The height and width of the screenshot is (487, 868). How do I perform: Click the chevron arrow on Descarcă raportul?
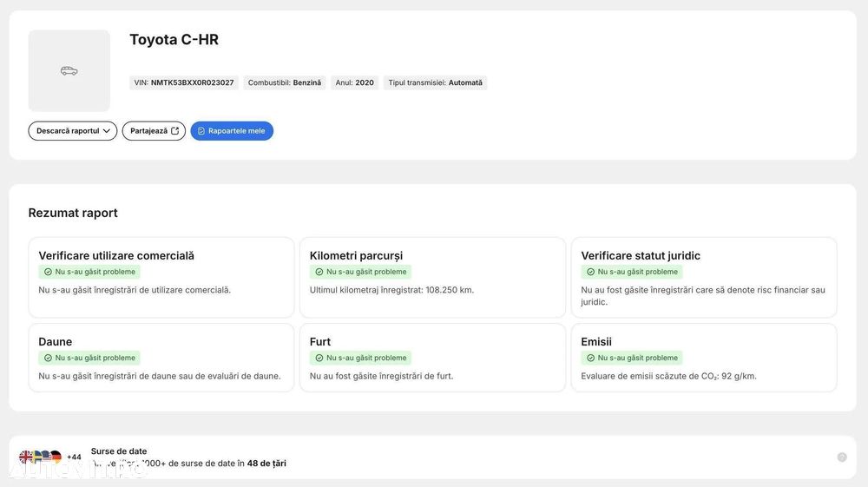106,131
